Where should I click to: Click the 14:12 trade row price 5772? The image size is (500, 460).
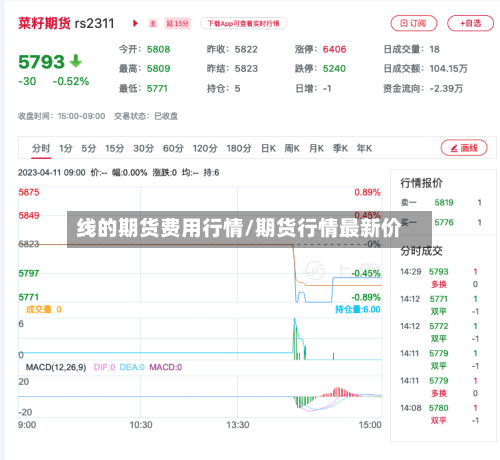coord(439,326)
